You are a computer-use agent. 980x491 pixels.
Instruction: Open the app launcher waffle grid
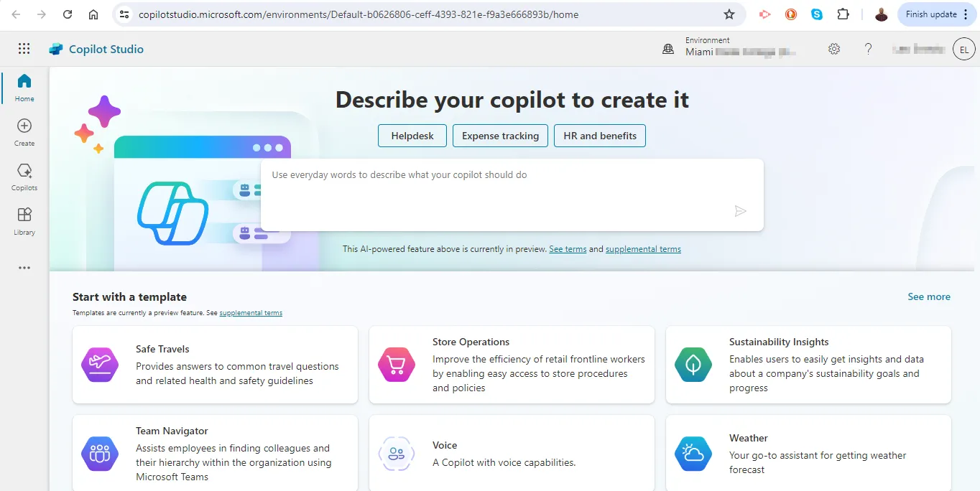click(x=24, y=49)
